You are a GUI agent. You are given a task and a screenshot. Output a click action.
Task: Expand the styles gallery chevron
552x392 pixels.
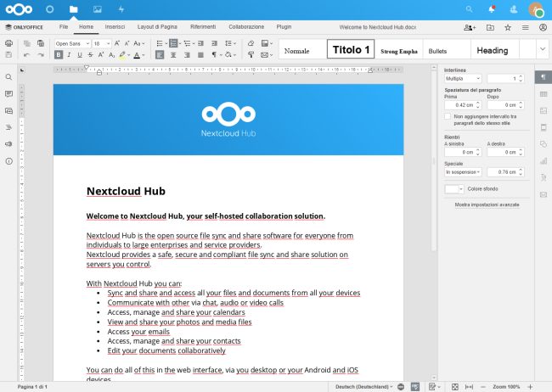click(543, 49)
